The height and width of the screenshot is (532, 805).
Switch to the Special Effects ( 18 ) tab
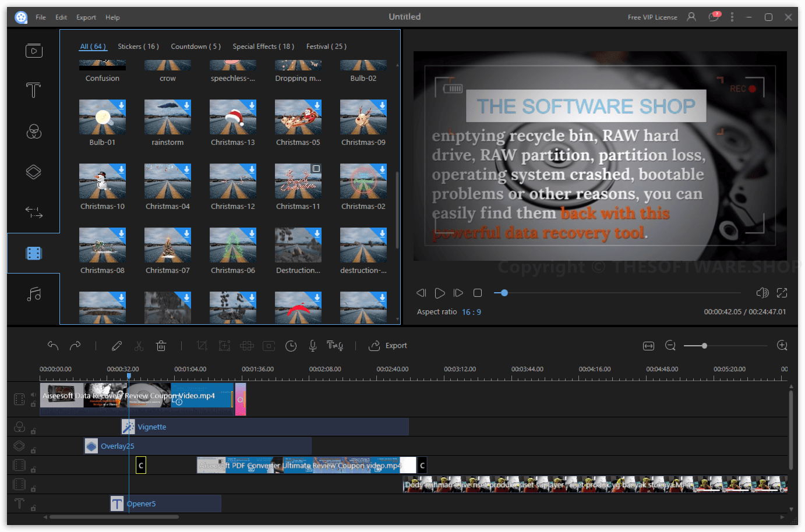click(263, 47)
